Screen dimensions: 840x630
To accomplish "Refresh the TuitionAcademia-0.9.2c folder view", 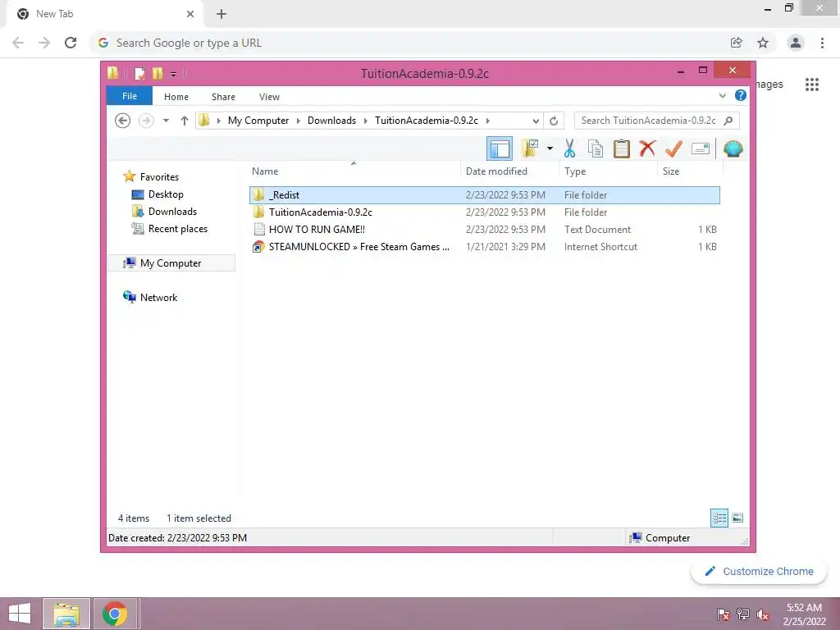I will coord(554,121).
